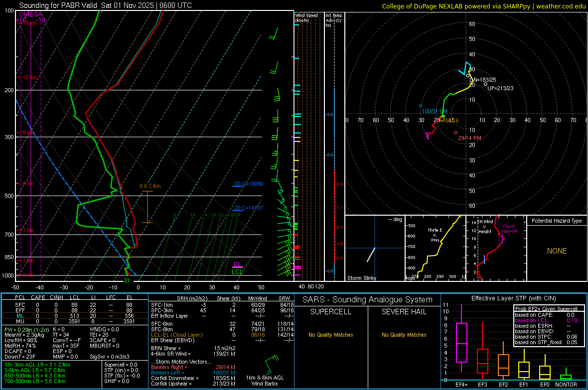Click the magenta EL label
The image size is (588, 390).
pos(237,264)
